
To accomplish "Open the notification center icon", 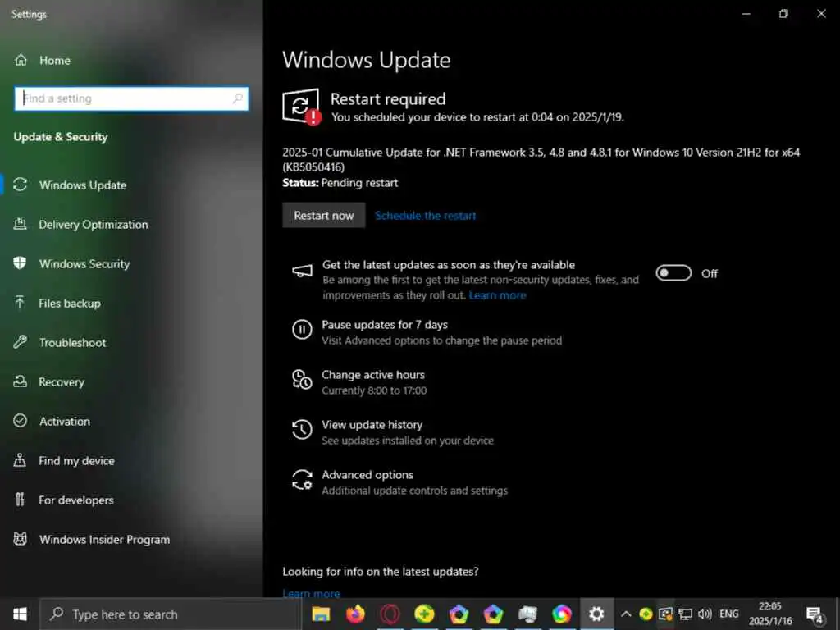I will click(x=815, y=614).
